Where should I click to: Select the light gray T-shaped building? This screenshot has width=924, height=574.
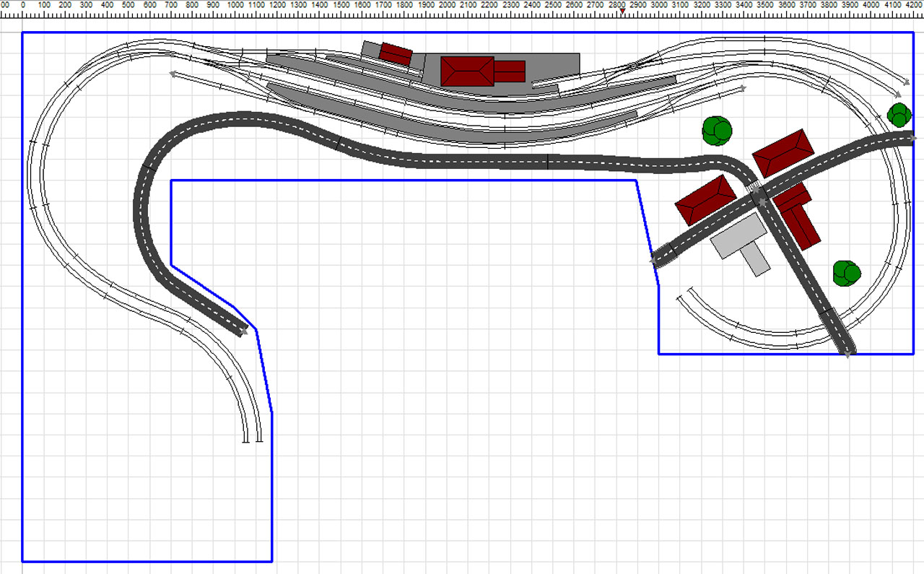[x=741, y=242]
